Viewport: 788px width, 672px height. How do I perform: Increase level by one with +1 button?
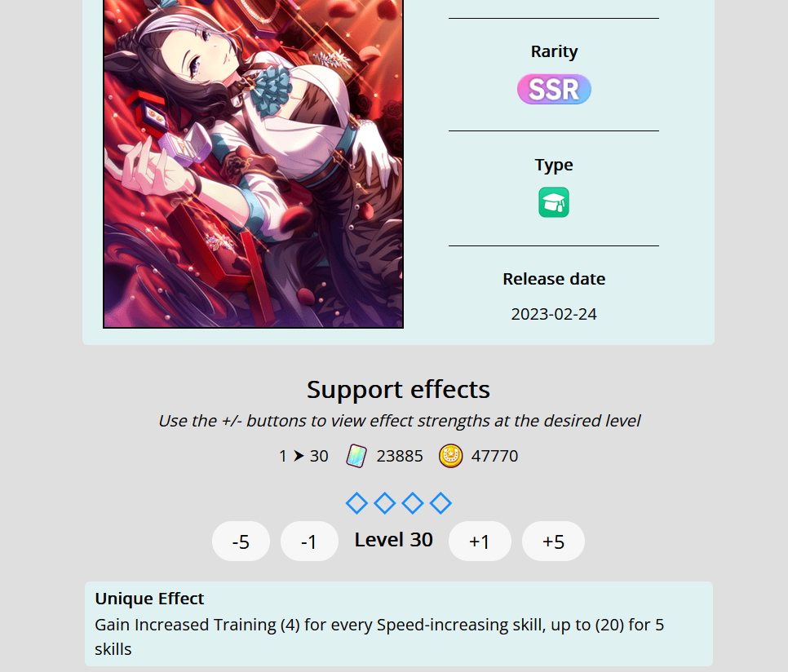click(x=480, y=542)
